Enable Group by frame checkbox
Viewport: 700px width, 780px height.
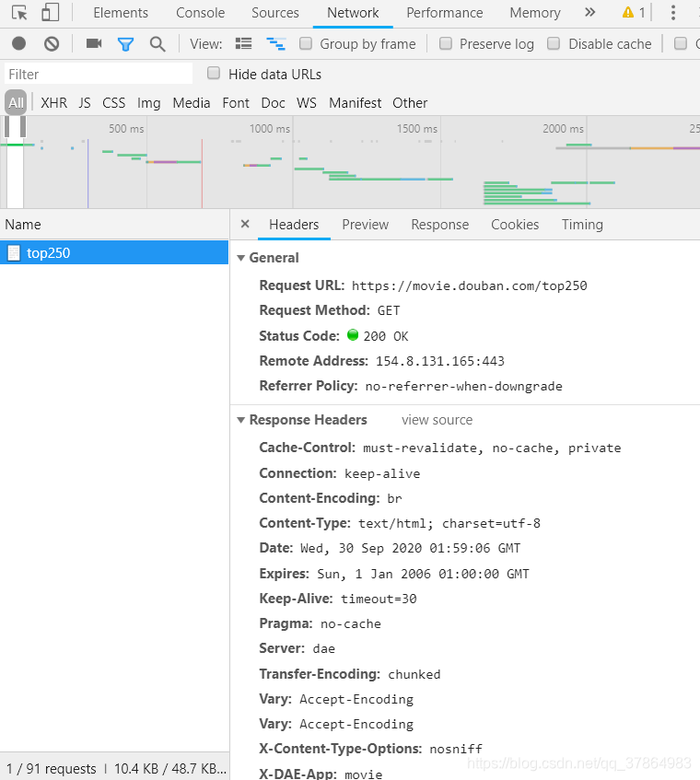[x=306, y=44]
